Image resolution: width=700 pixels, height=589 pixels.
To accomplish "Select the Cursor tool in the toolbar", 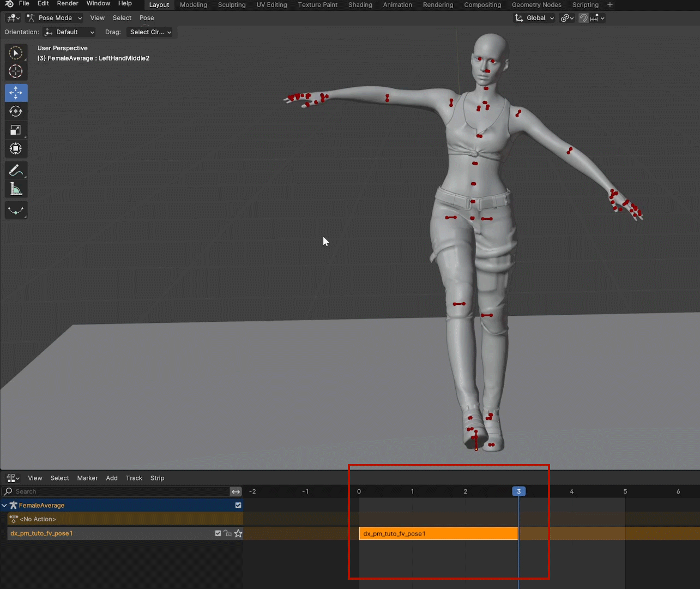I will coord(16,71).
